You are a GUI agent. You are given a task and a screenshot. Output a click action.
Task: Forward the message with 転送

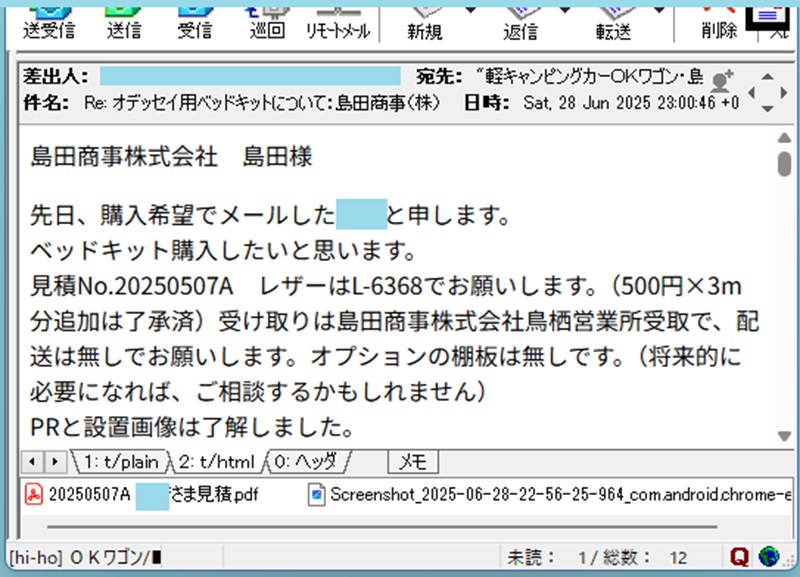tap(613, 22)
